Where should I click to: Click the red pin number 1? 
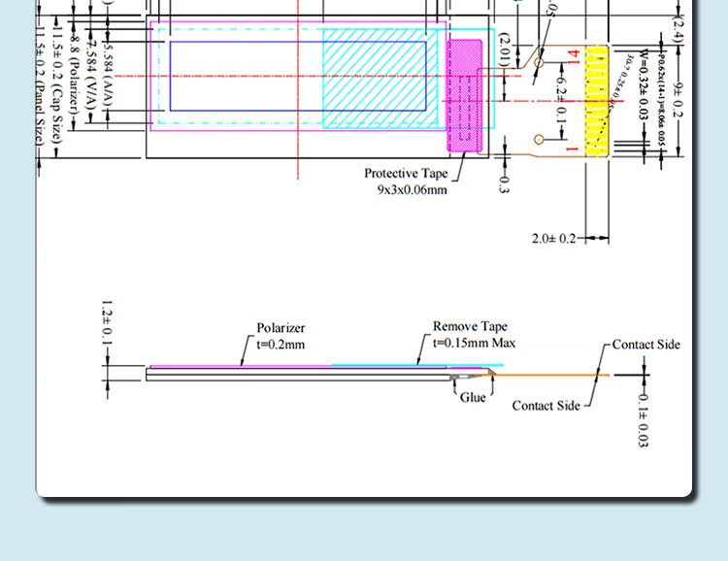(574, 147)
